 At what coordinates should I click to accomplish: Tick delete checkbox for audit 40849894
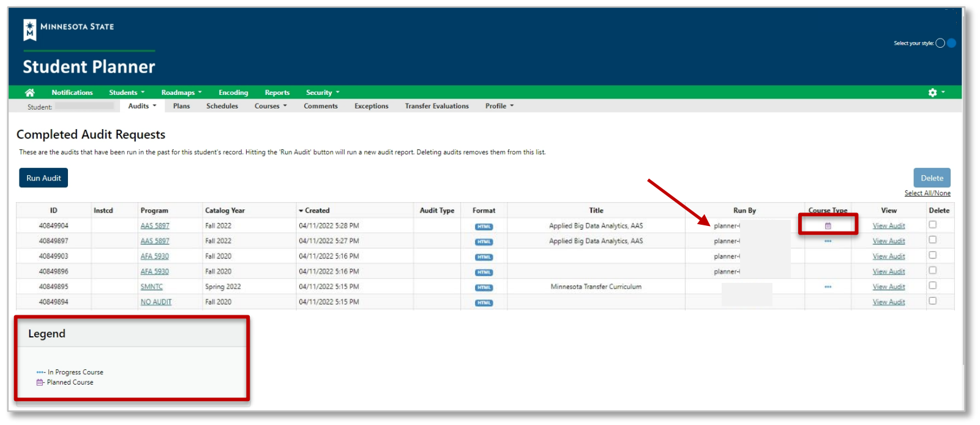[x=932, y=301]
